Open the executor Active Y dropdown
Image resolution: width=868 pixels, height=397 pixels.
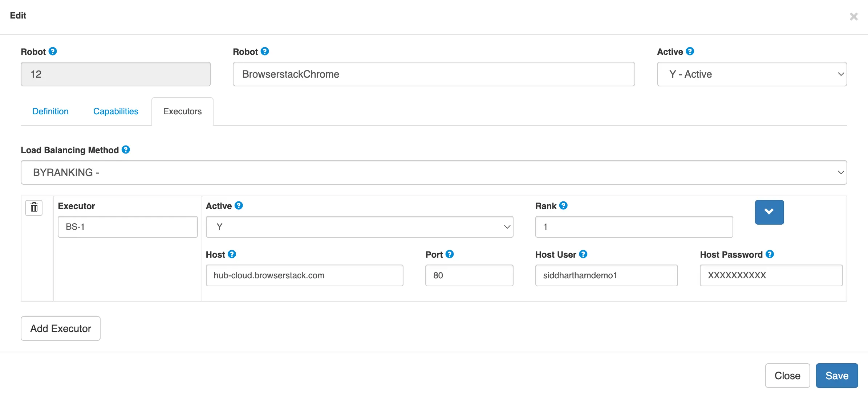pyautogui.click(x=359, y=227)
